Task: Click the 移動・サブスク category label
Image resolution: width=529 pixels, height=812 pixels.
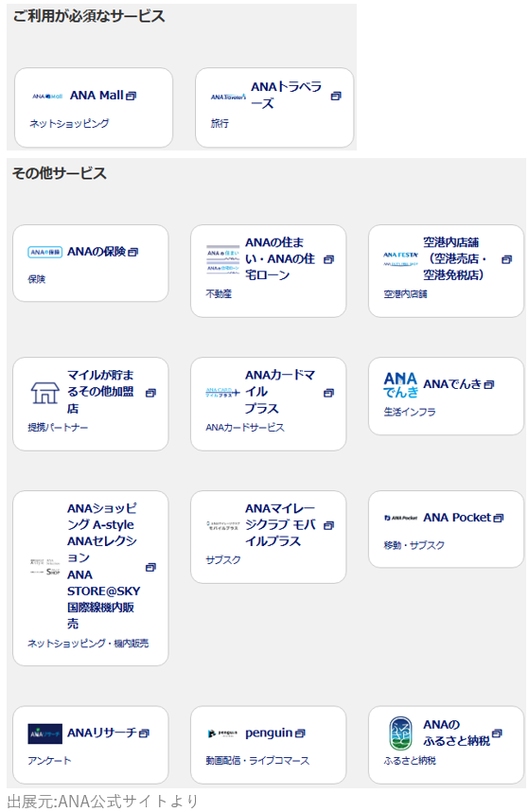Action: click(x=414, y=545)
